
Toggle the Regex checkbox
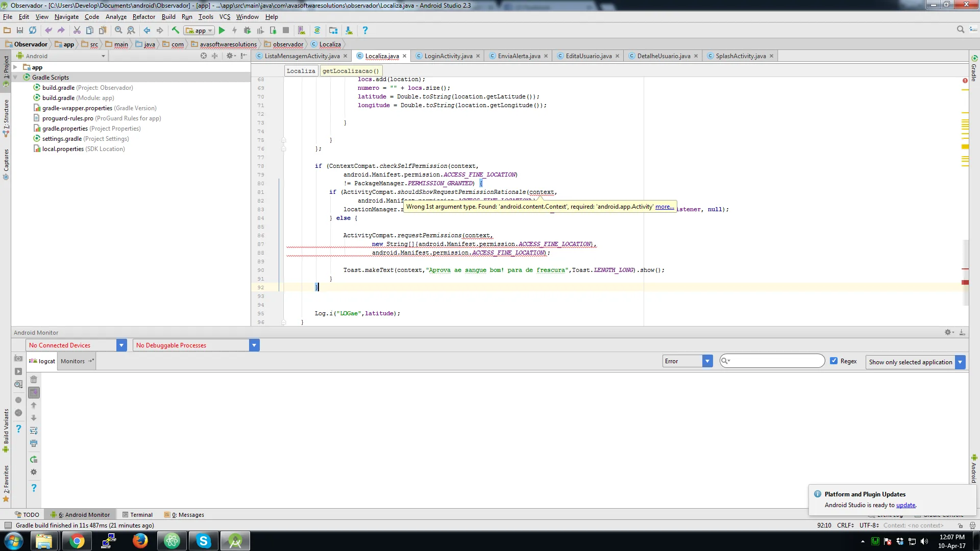tap(834, 361)
